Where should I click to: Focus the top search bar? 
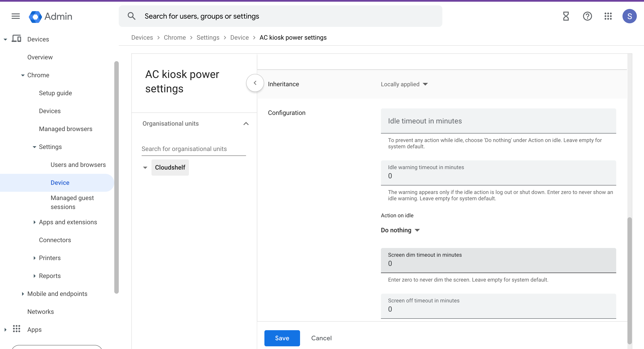(280, 16)
